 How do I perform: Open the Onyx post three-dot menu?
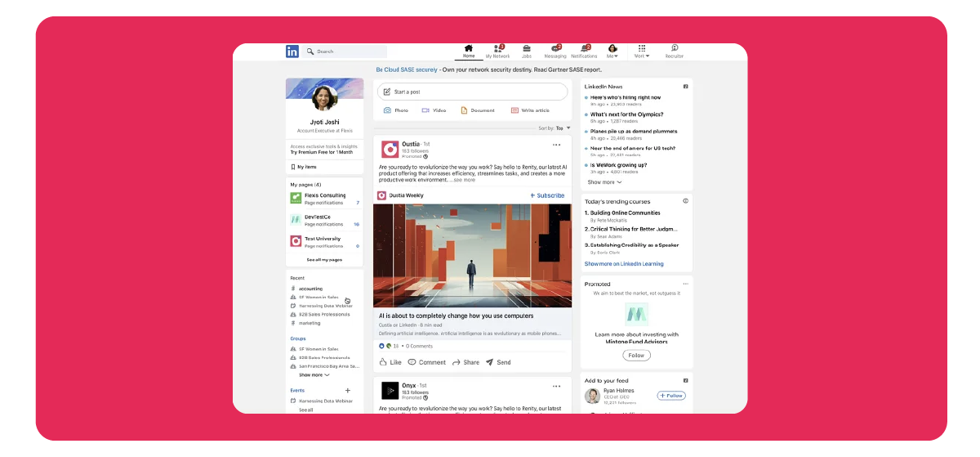pos(557,386)
